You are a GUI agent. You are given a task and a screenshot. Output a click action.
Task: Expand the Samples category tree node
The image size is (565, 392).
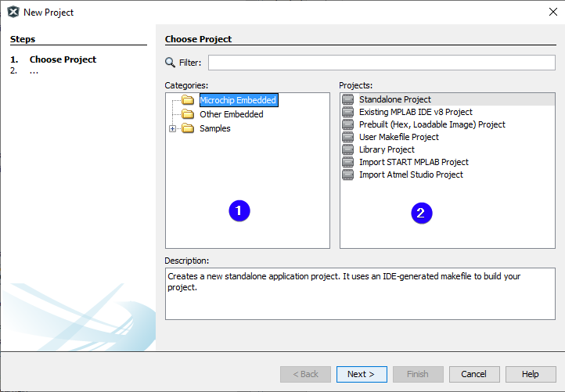(x=173, y=128)
